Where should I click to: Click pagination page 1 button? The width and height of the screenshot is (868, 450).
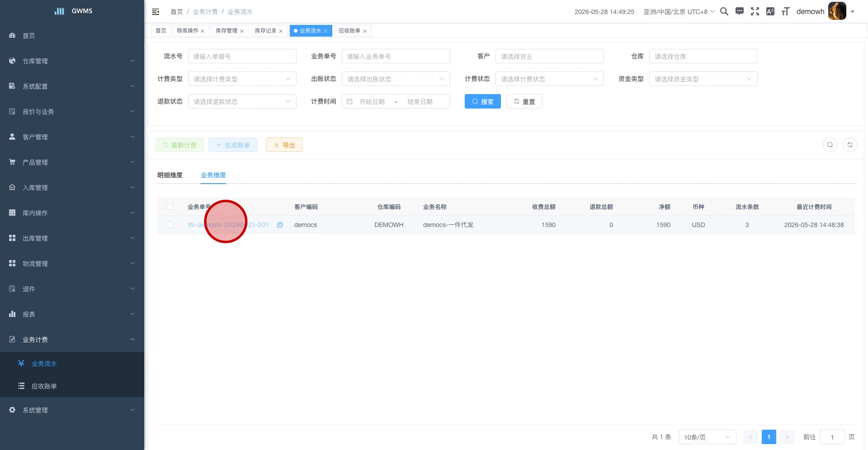(769, 437)
